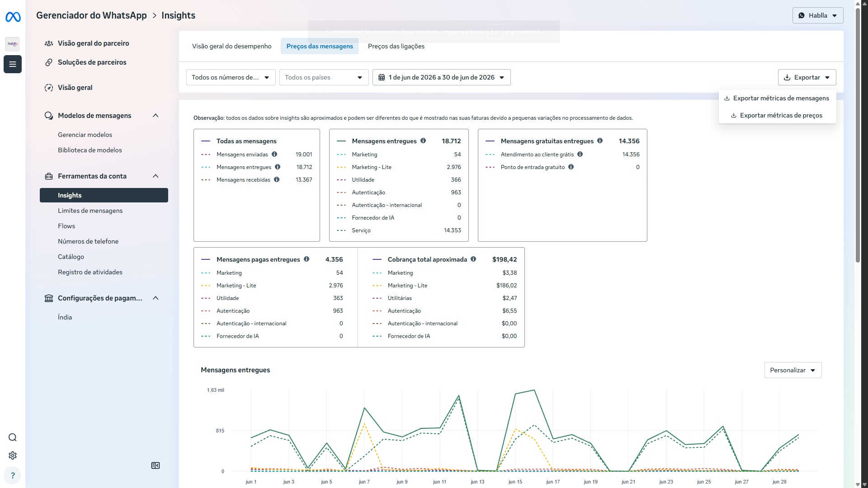Switch to Visão geral do desempenho tab
868x488 pixels.
232,46
